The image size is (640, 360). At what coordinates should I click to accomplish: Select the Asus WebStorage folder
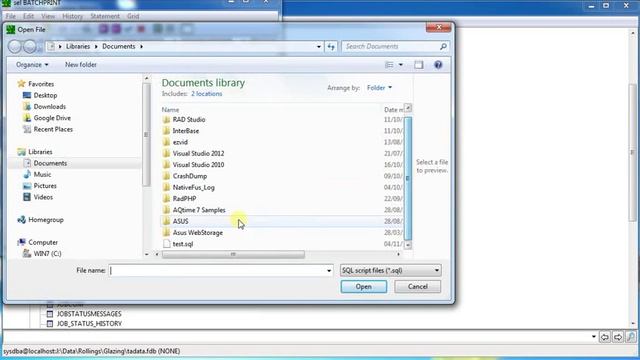pyautogui.click(x=198, y=233)
